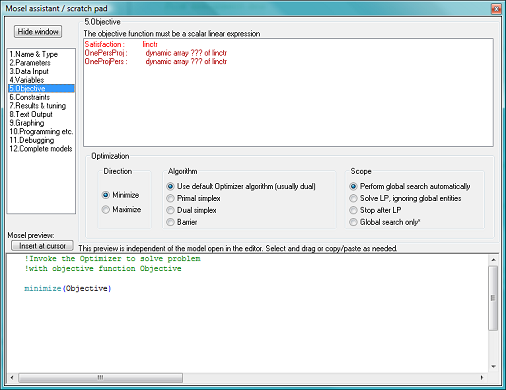Click the Hide window button
506x390 pixels.
point(38,32)
